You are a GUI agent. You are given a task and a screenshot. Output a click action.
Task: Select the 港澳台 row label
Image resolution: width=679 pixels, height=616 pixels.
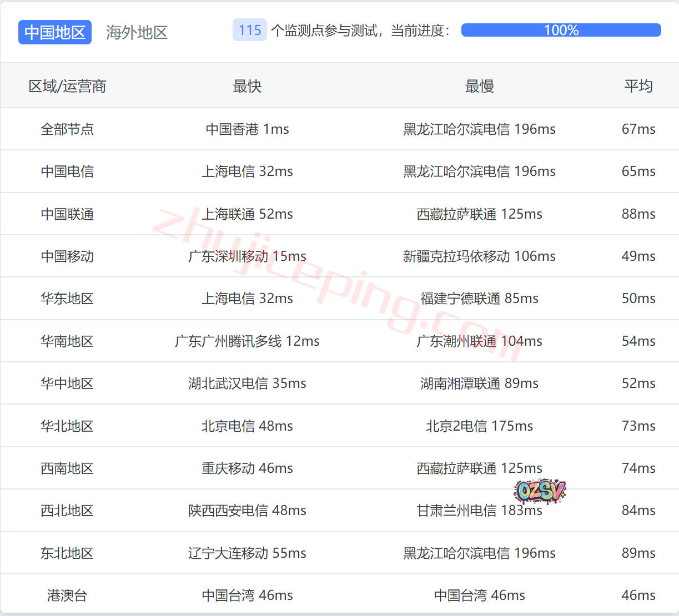tap(67, 595)
